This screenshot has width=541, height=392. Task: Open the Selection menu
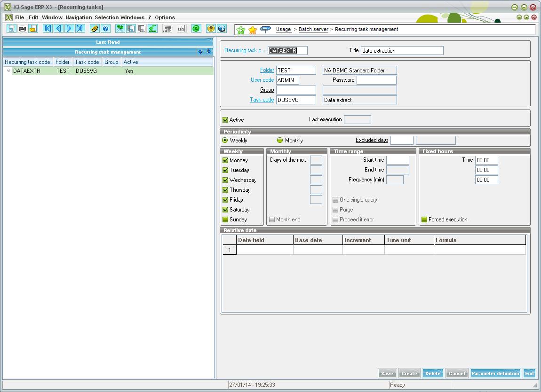tap(107, 17)
